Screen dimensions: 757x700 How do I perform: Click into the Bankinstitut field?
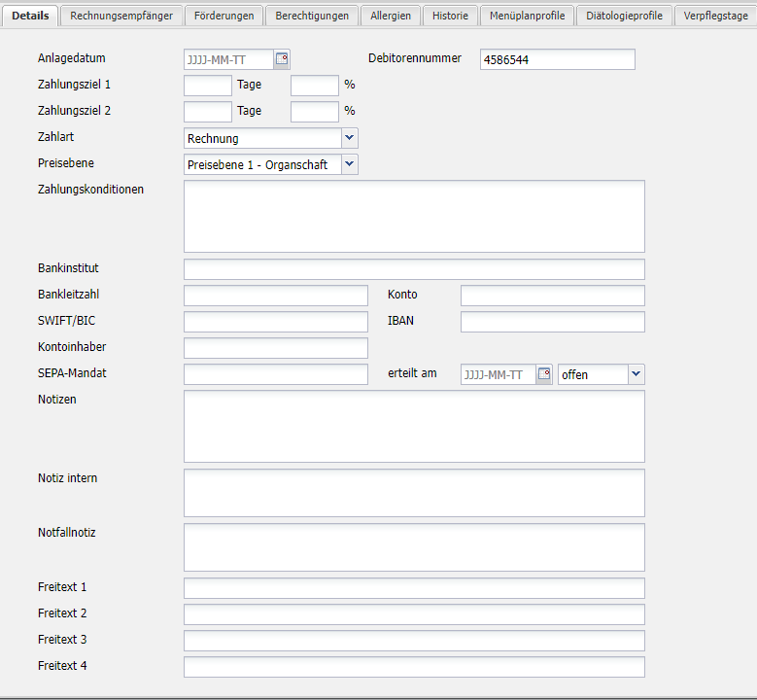click(414, 269)
